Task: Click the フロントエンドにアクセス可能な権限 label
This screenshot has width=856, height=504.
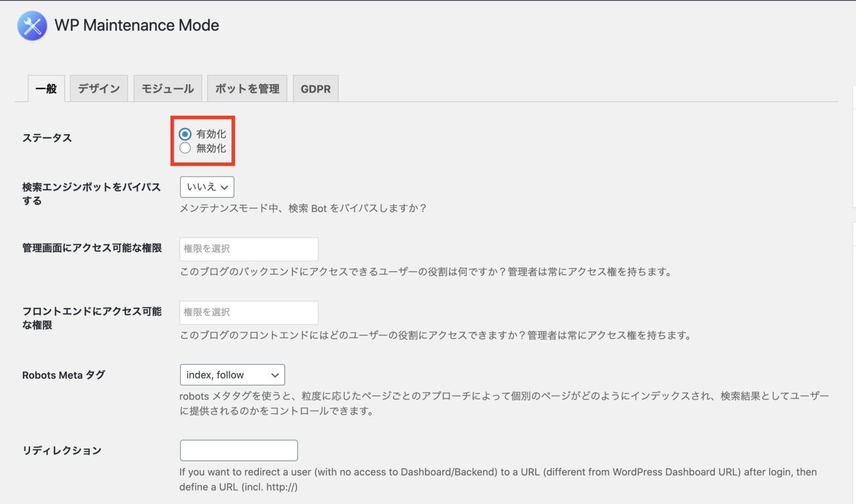Action: tap(92, 317)
